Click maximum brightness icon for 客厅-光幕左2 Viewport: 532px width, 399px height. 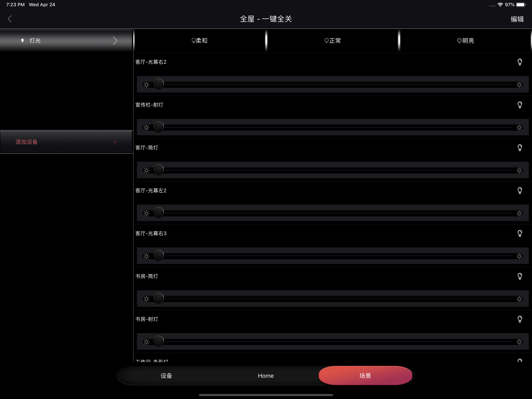click(519, 213)
